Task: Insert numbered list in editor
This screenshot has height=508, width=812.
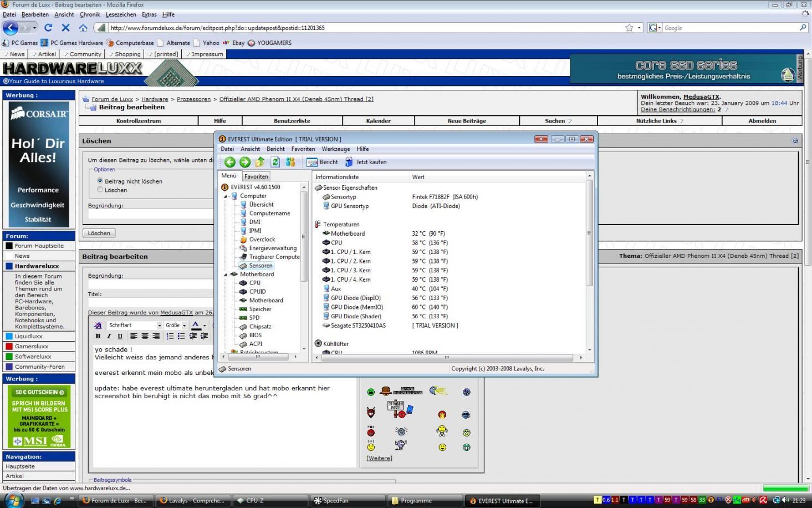Action: click(x=170, y=336)
